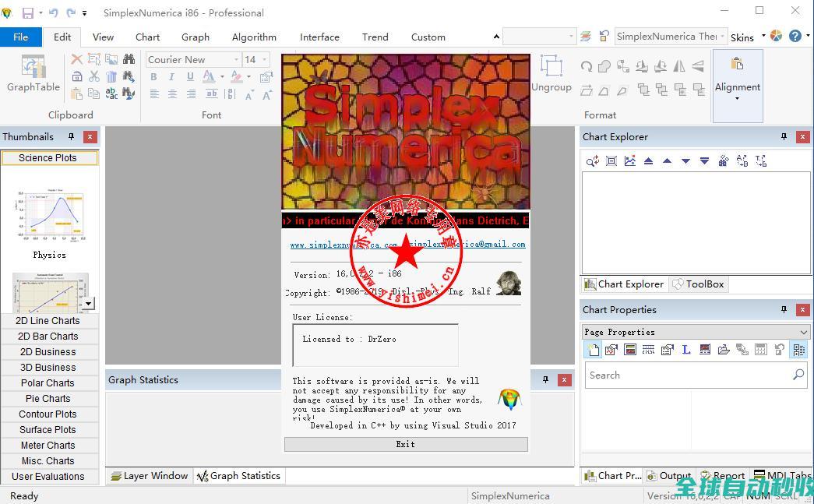Image resolution: width=814 pixels, height=504 pixels.
Task: Open the Page Properties dropdown
Action: click(x=803, y=332)
